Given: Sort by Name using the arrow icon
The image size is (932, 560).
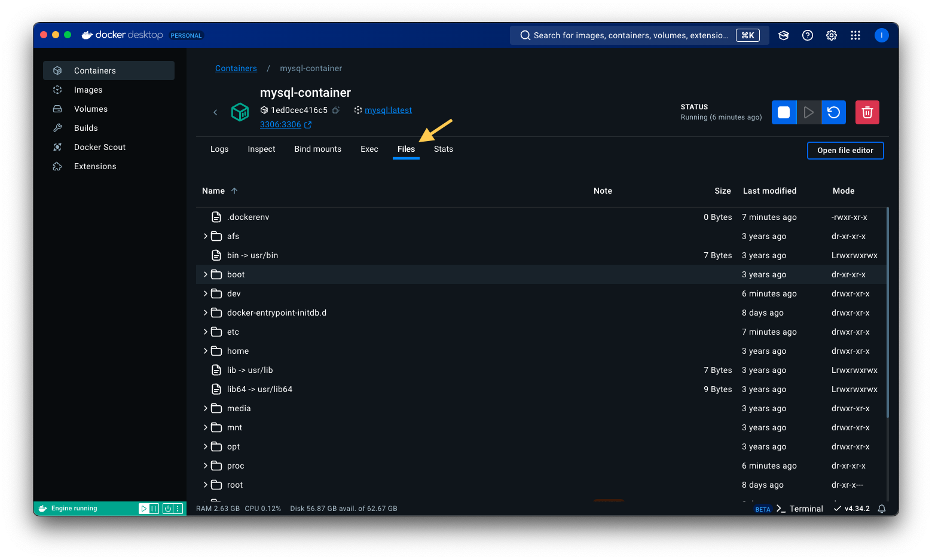Looking at the screenshot, I should tap(234, 191).
